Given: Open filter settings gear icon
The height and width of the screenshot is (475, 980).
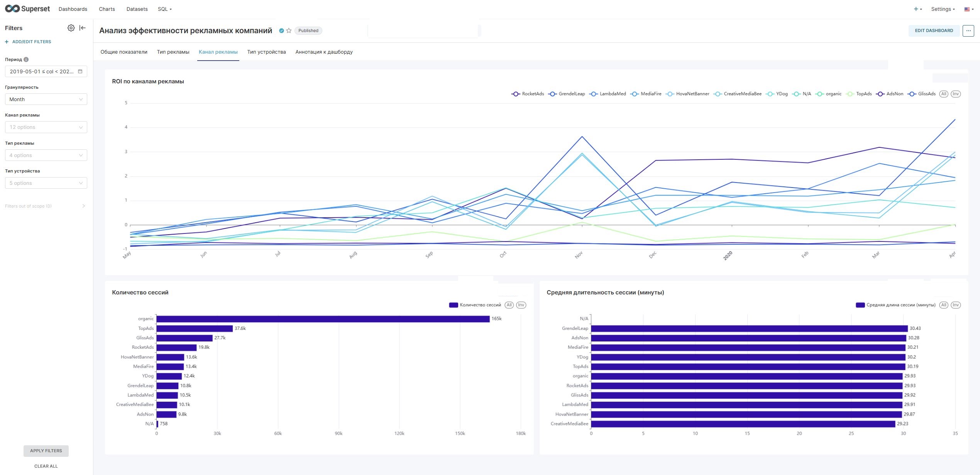Looking at the screenshot, I should 71,28.
